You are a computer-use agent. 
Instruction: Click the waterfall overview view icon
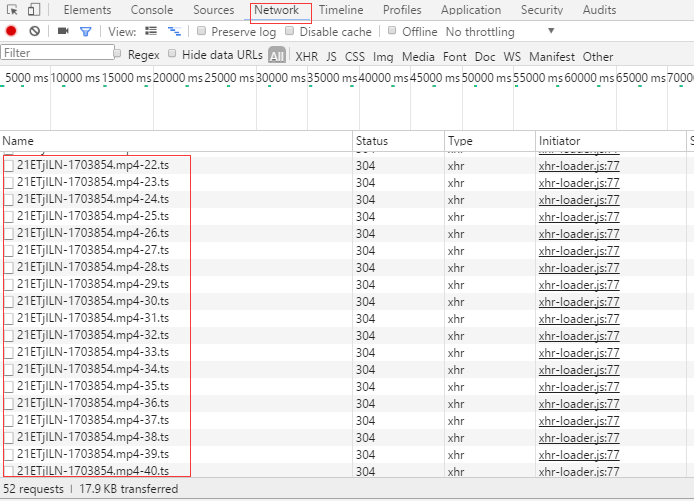pos(174,32)
